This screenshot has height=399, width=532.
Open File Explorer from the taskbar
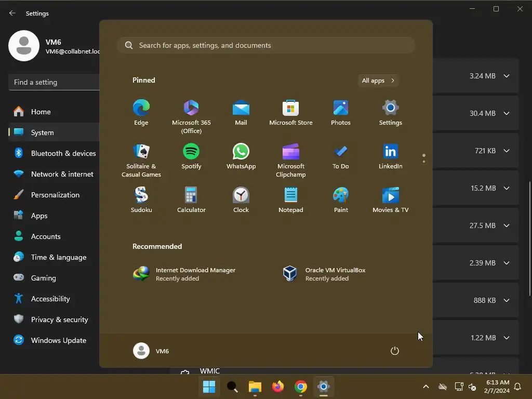255,387
